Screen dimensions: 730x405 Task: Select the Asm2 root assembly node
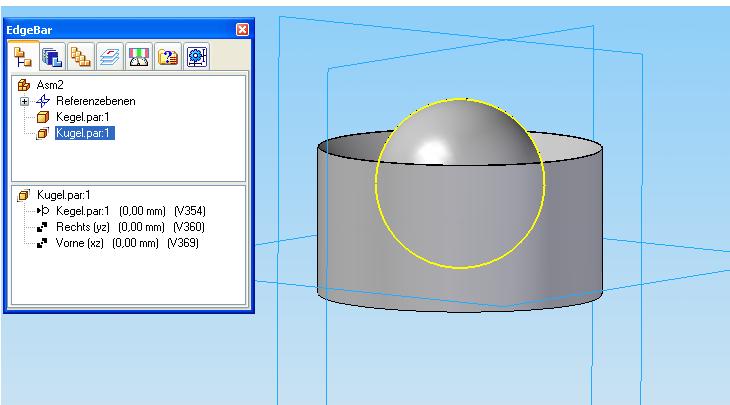coord(48,87)
